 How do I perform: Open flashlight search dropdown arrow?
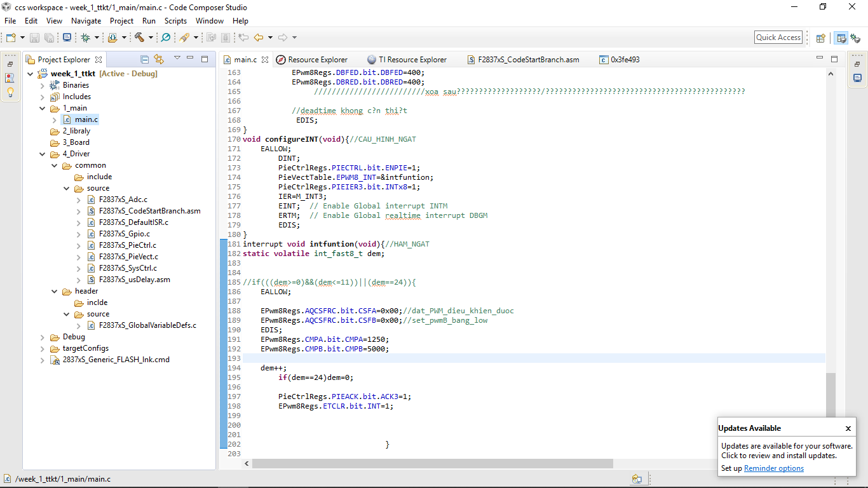pos(196,37)
